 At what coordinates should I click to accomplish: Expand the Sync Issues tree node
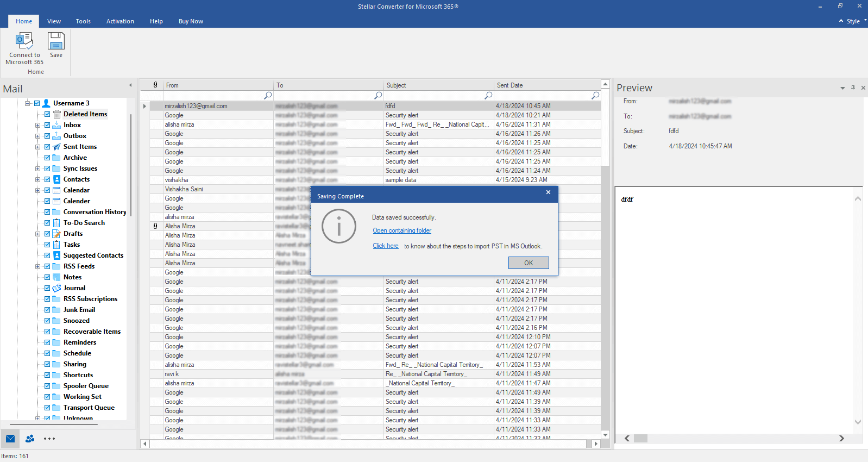[x=37, y=168]
